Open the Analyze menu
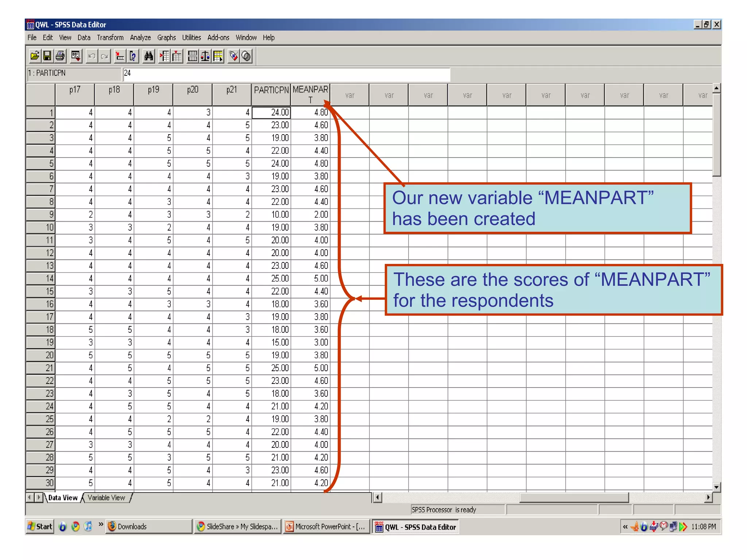The height and width of the screenshot is (560, 747). (x=140, y=38)
